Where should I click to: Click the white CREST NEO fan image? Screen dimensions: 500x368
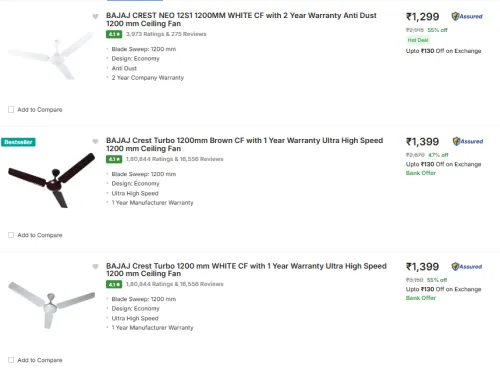click(52, 55)
